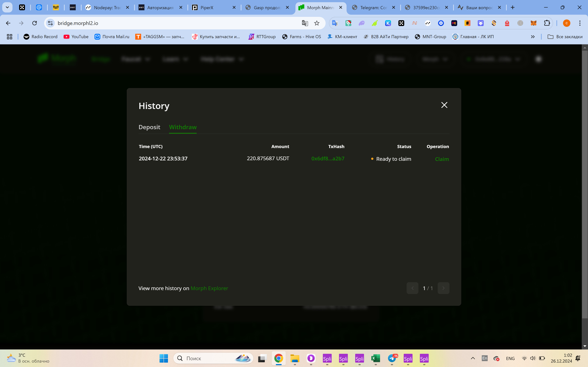The image size is (588, 367).
Task: Open the Chrome extensions puzzle icon
Action: (547, 23)
